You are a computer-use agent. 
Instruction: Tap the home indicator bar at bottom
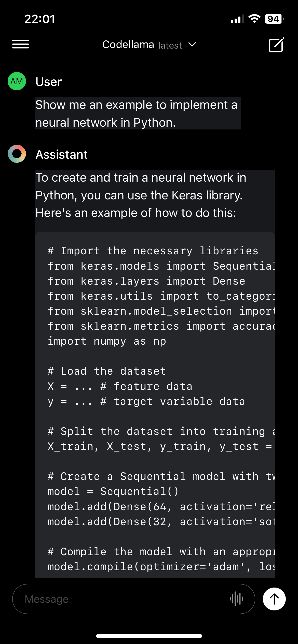[x=149, y=636]
